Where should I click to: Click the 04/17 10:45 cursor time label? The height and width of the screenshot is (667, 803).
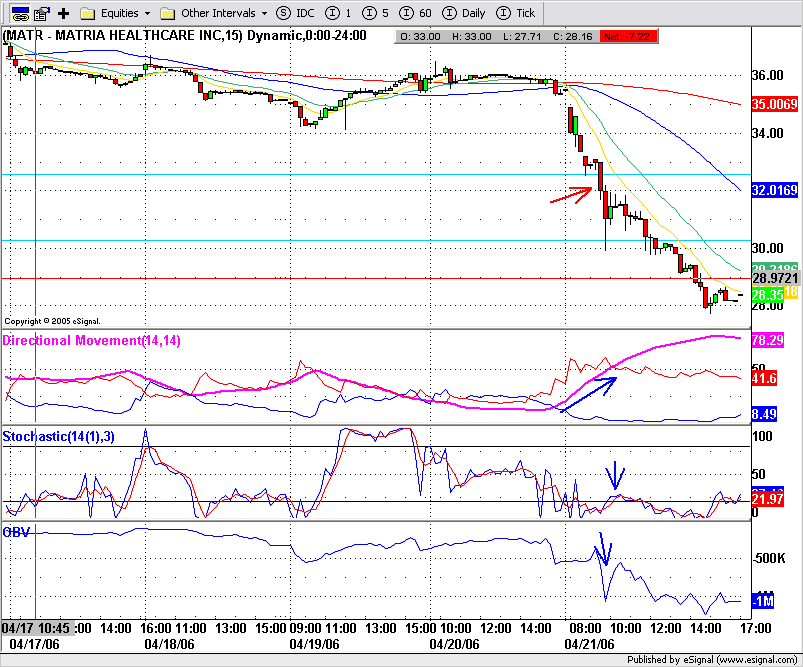38,628
